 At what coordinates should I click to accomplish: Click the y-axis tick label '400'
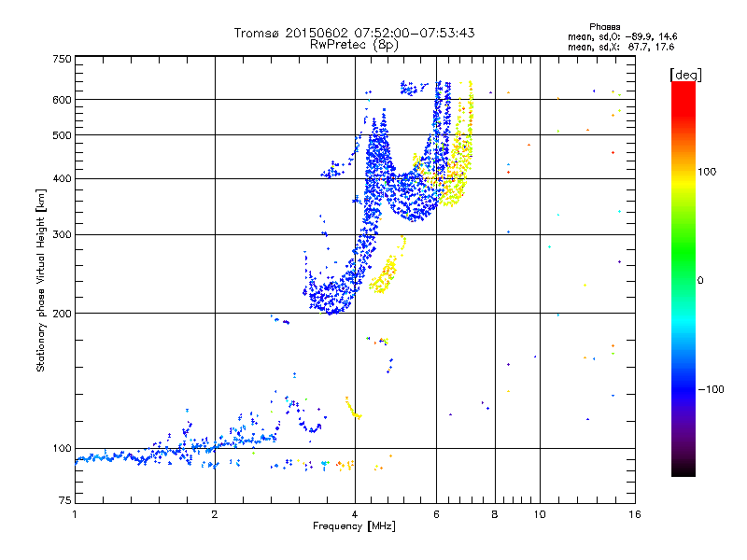[62, 178]
